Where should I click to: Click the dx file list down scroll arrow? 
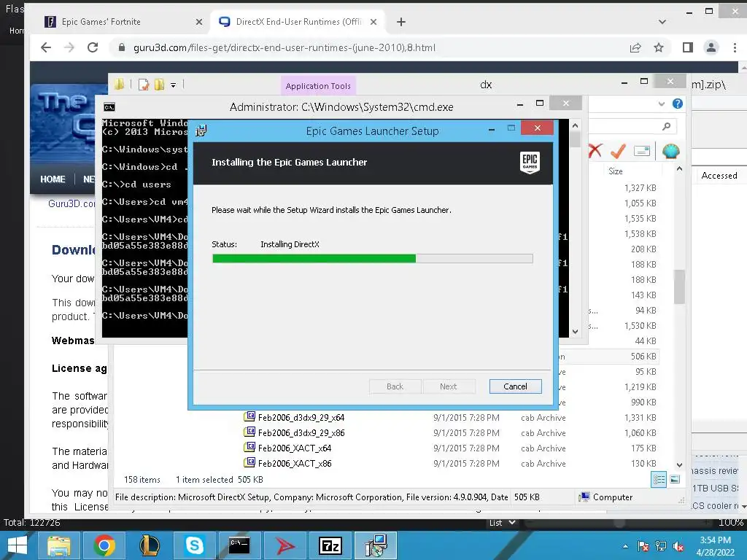pos(679,464)
